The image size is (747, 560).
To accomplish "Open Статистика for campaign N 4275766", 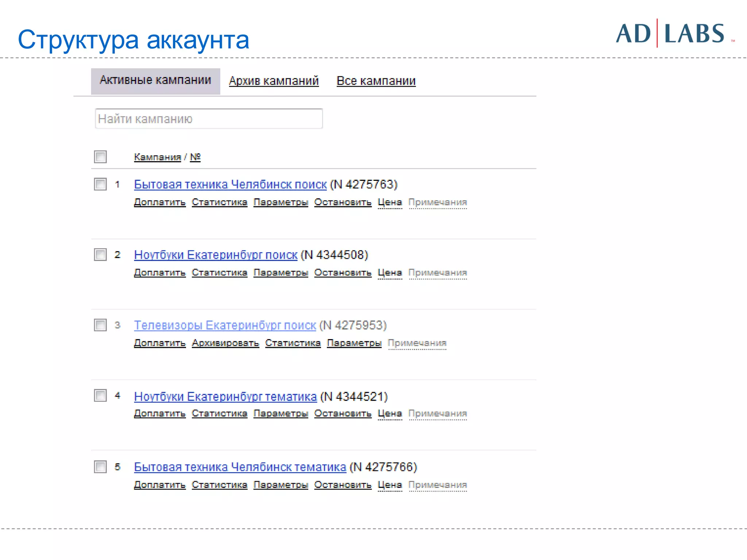I will click(x=220, y=485).
